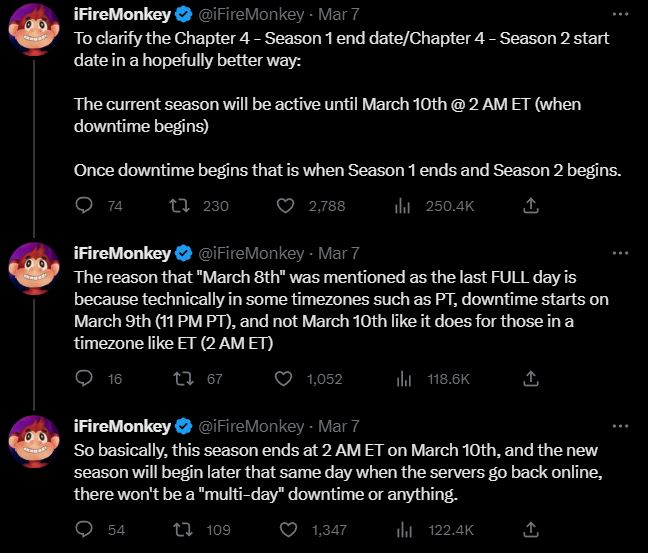Open iFireMonkey avatar on the third tweet
The height and width of the screenshot is (553, 648).
coord(34,442)
